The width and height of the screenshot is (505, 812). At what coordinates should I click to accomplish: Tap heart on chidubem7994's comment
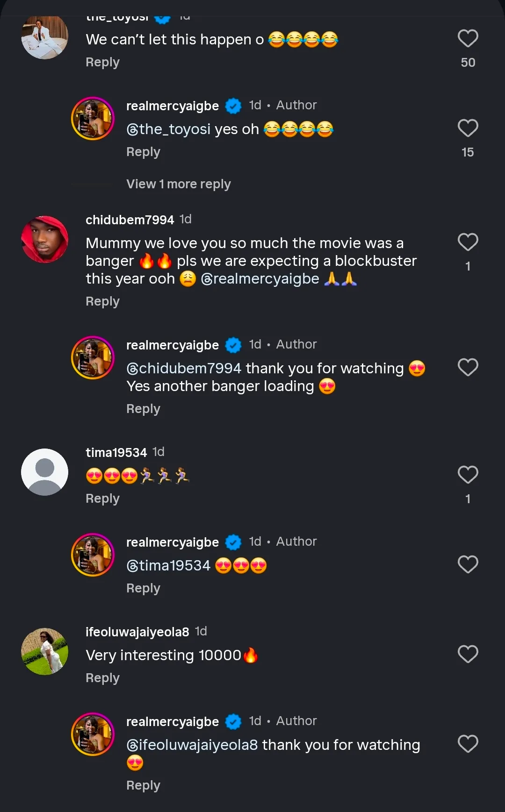(x=468, y=242)
